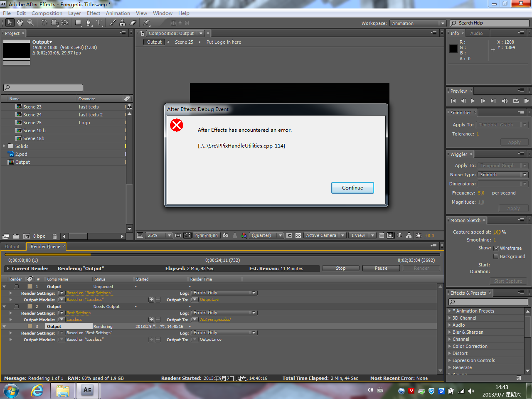This screenshot has width=532, height=399.
Task: Select the Rectangle shape tool
Action: (78, 23)
